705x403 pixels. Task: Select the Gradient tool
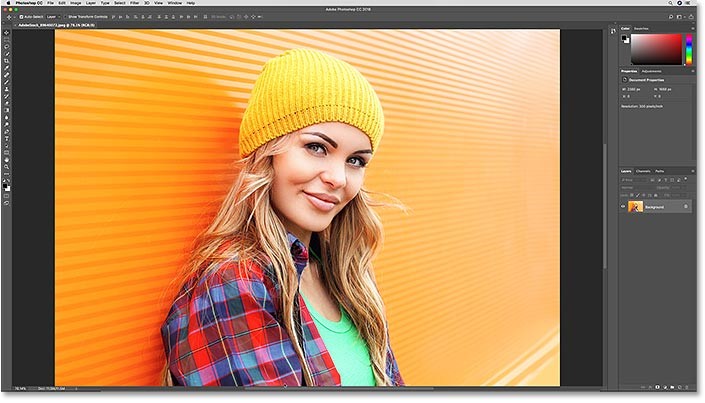[6, 110]
